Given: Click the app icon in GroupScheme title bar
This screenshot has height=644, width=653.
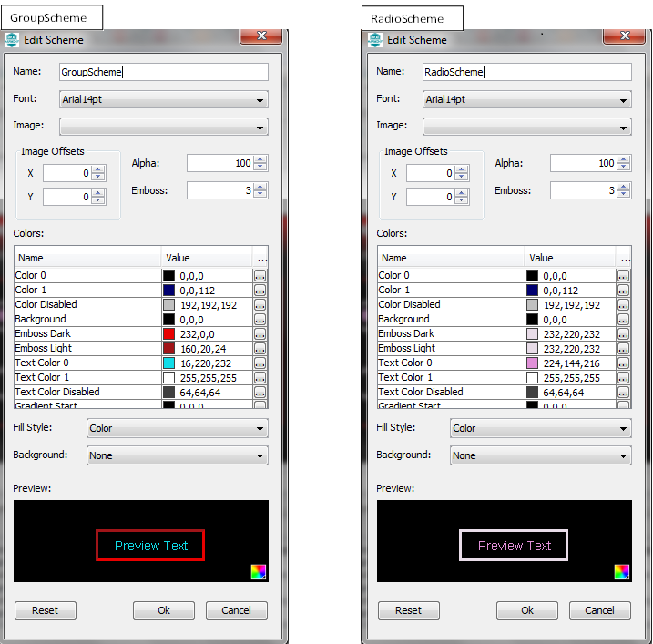Looking at the screenshot, I should 12,40.
